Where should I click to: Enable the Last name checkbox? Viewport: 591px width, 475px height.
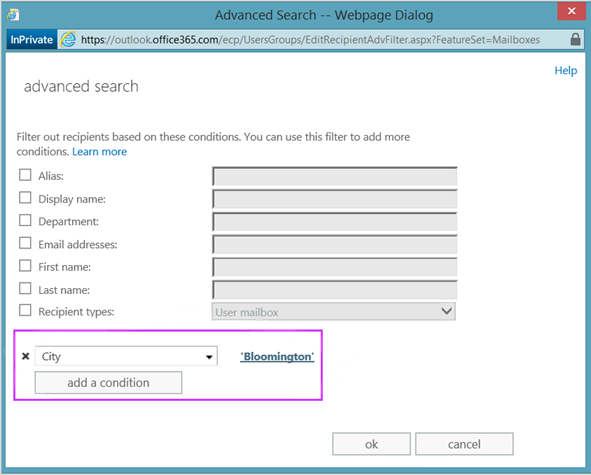coord(25,288)
